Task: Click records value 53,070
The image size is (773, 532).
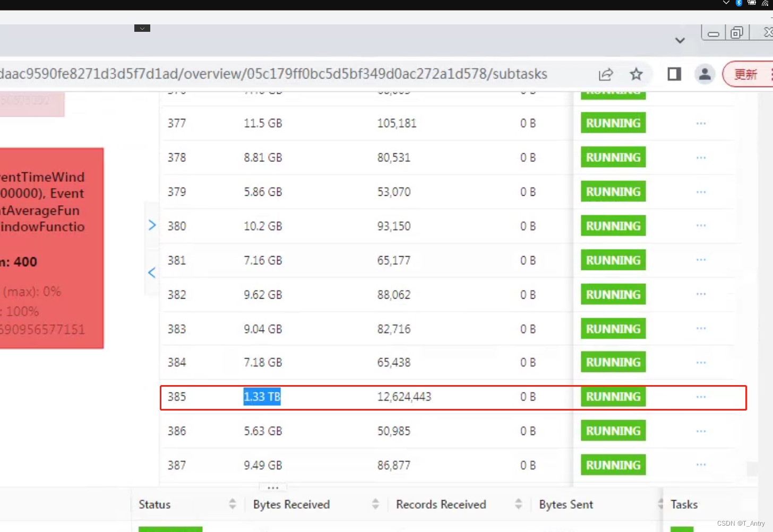Action: coord(394,192)
